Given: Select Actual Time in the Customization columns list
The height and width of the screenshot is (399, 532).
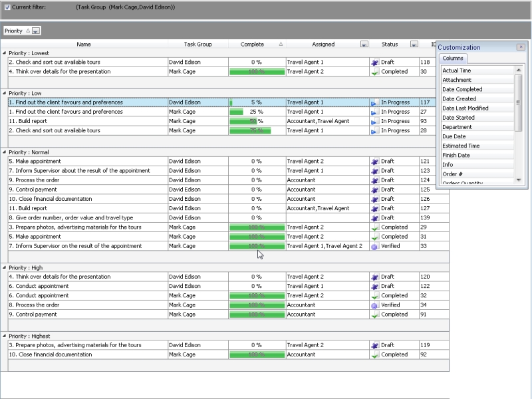Looking at the screenshot, I should (477, 70).
